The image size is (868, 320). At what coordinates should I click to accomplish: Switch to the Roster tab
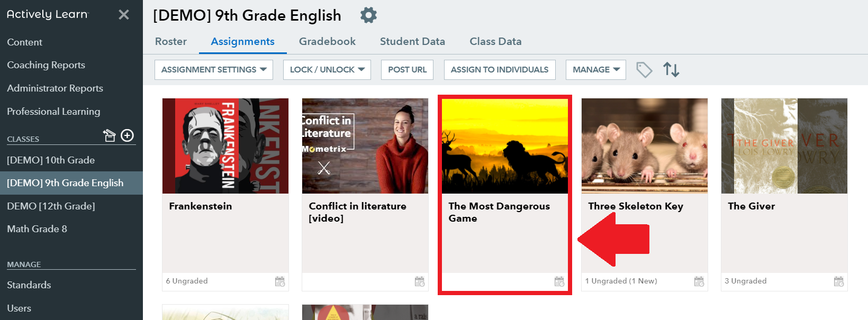tap(171, 41)
